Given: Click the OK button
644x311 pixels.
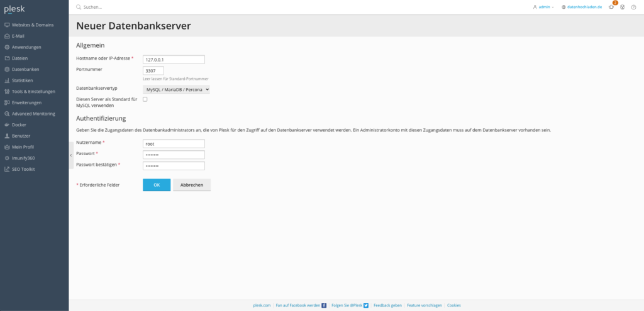Looking at the screenshot, I should (157, 185).
